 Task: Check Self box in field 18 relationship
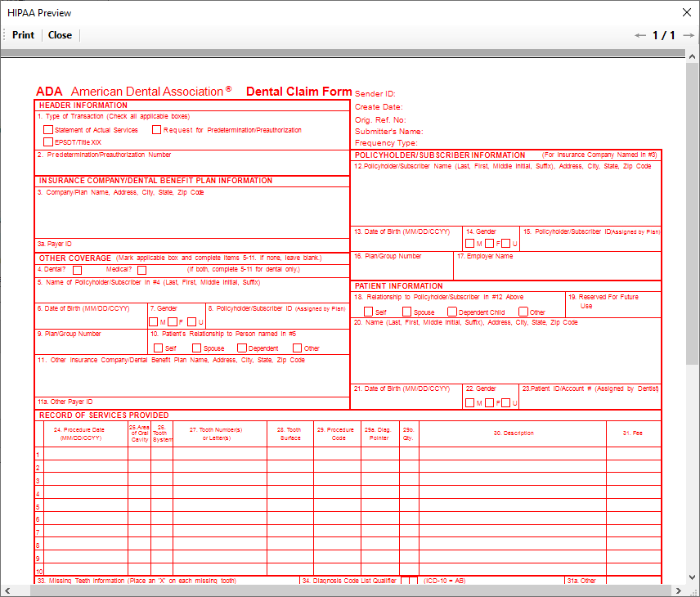point(368,312)
